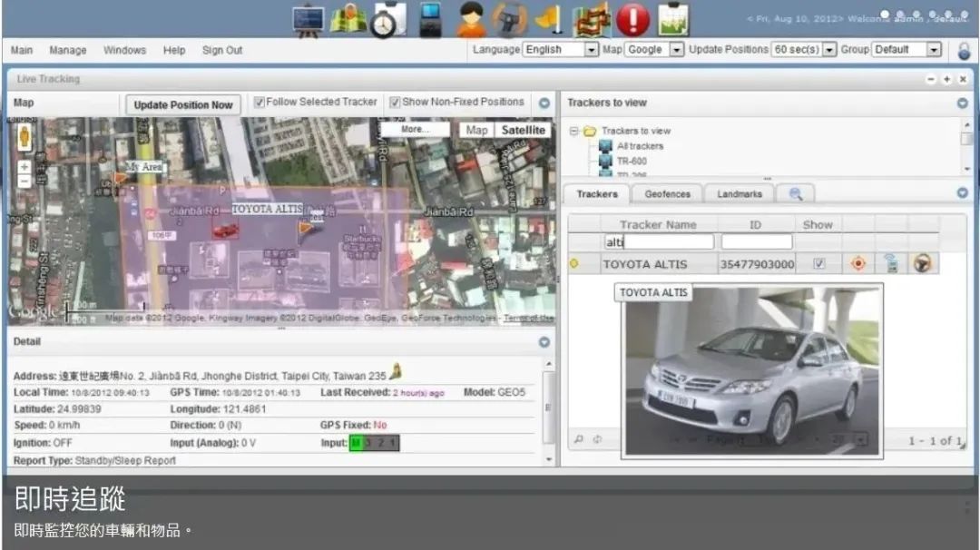This screenshot has height=550, width=980.
Task: Zoom out the map with minus control
Action: tap(24, 182)
